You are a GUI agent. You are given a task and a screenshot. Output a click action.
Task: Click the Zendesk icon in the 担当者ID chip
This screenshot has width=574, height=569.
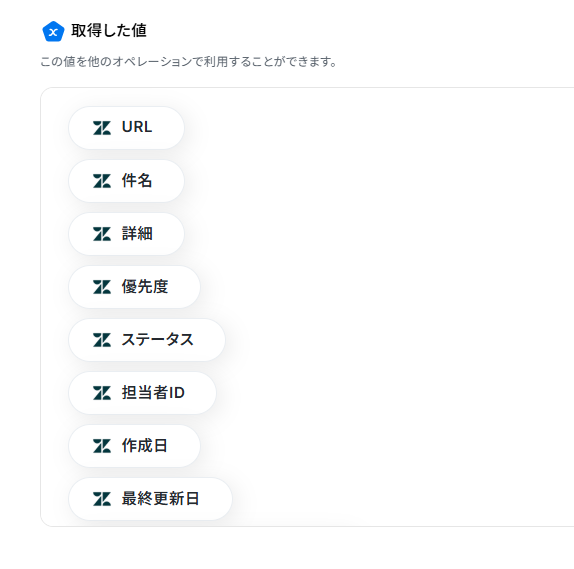(102, 393)
